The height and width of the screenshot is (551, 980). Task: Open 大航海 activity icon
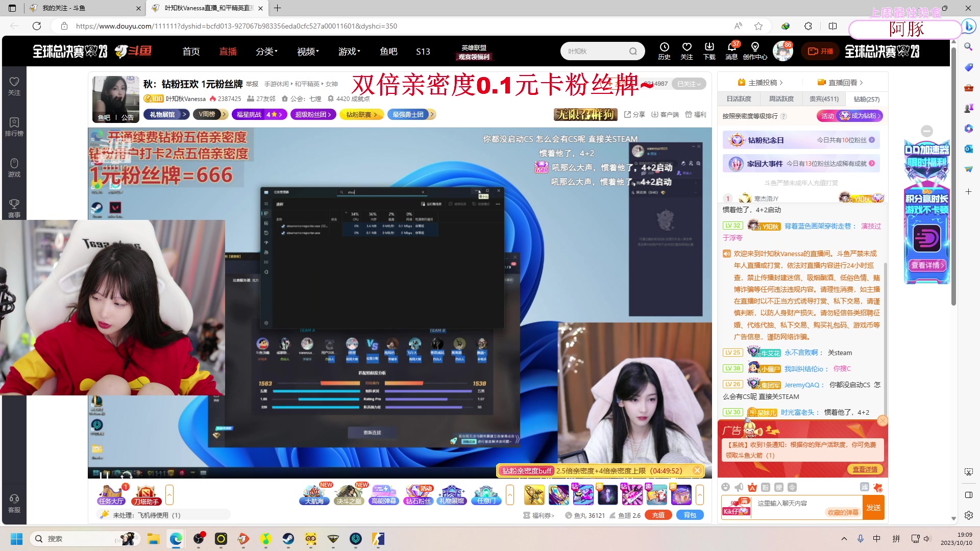pyautogui.click(x=314, y=495)
